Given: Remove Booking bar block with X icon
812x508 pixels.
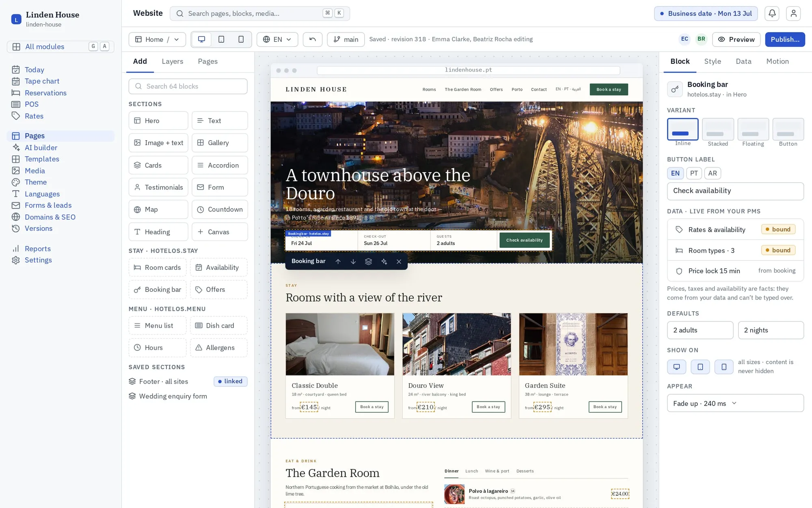Looking at the screenshot, I should [399, 261].
